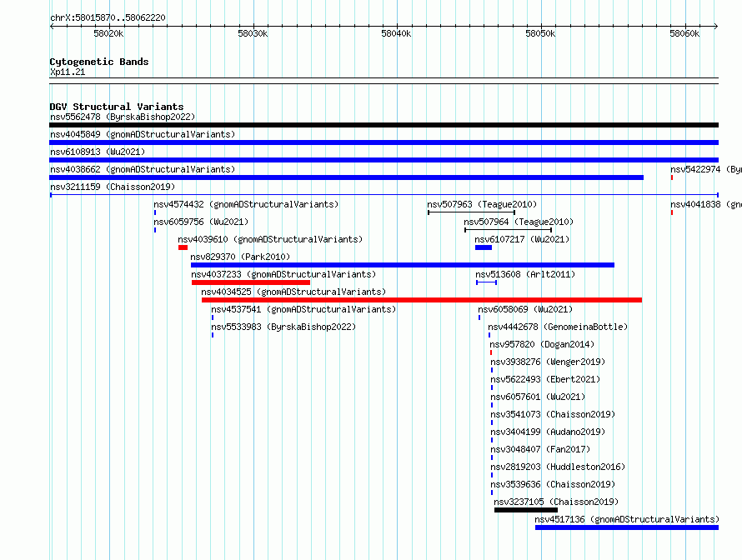This screenshot has height=560, width=742.
Task: Click the 58020k ruler tick label
Action: [x=108, y=33]
